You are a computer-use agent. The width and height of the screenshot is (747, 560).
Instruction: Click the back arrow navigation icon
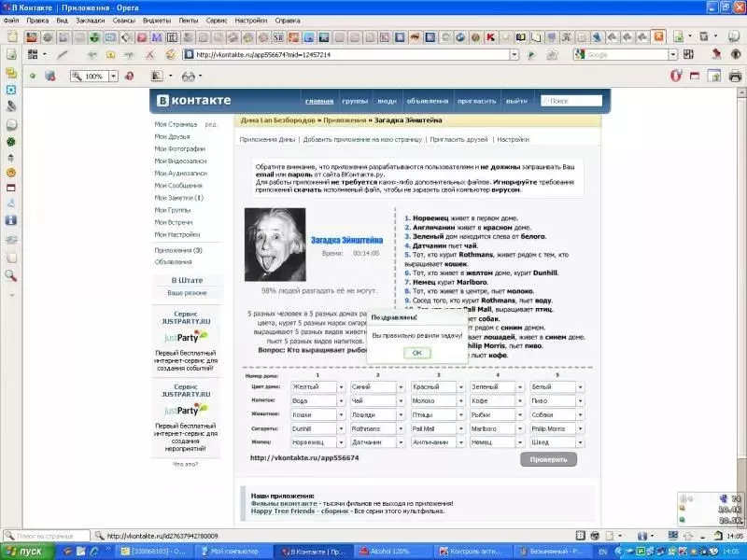click(x=92, y=55)
